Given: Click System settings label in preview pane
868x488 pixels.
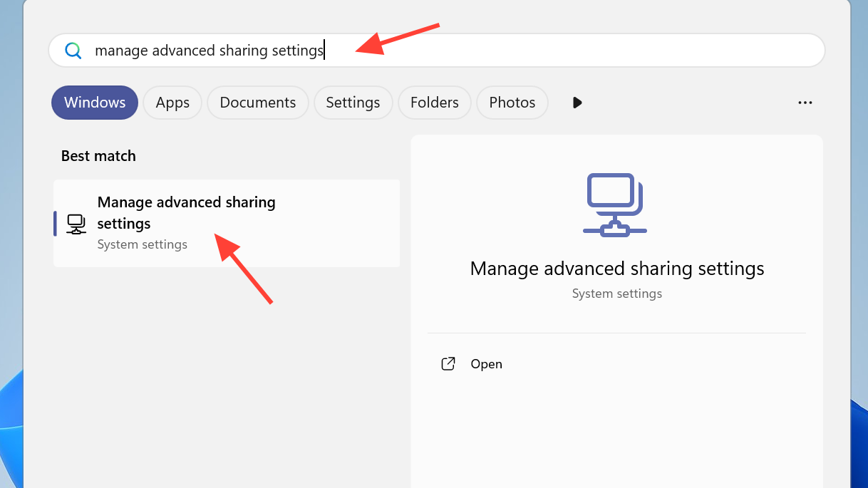Looking at the screenshot, I should coord(616,294).
